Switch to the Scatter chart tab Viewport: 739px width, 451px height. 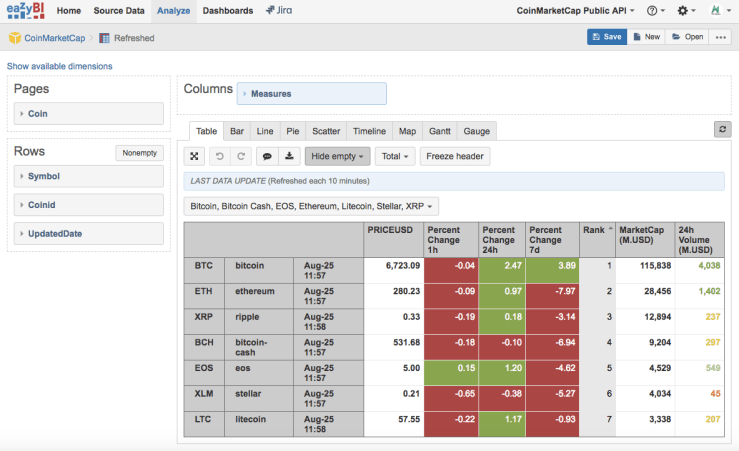tap(326, 131)
